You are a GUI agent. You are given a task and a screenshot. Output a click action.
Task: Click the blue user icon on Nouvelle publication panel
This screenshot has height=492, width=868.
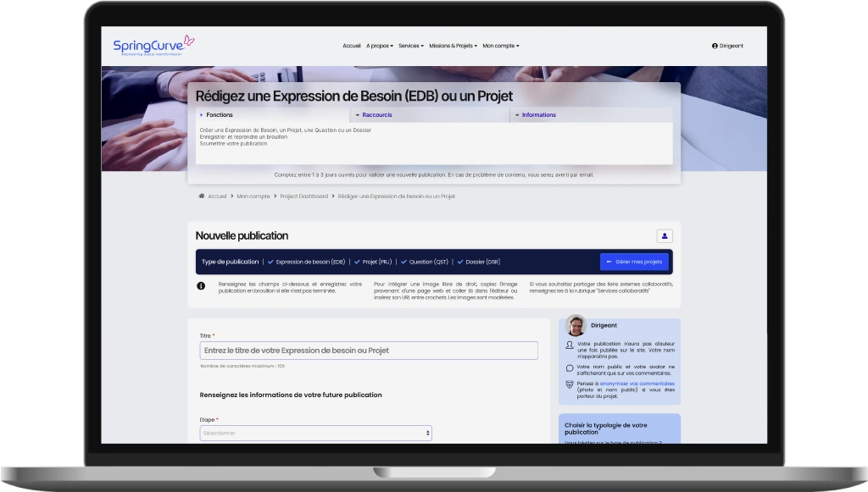click(665, 235)
